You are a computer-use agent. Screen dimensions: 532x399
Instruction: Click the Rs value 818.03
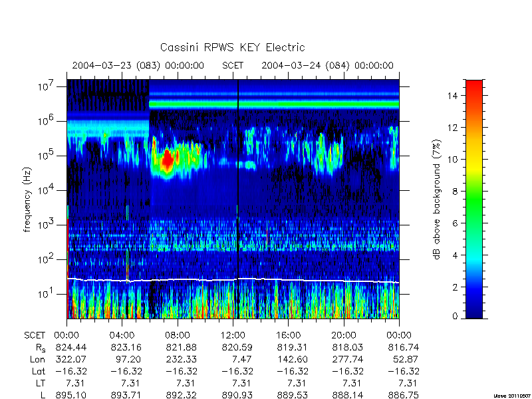347,347
